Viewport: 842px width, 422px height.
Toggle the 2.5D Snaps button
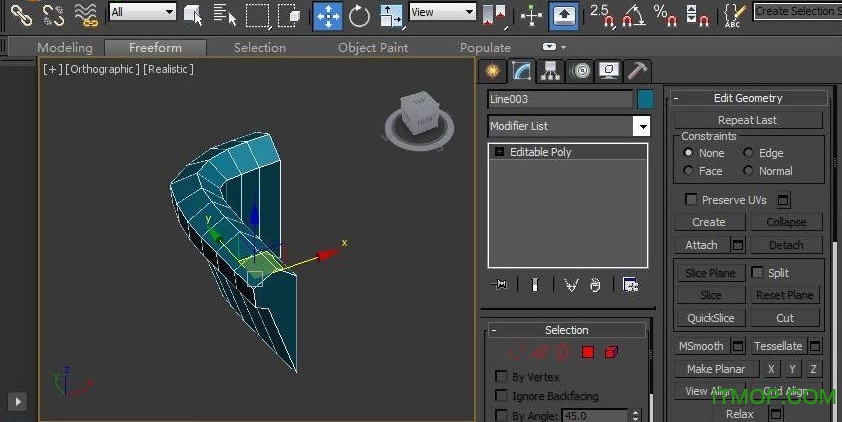(601, 15)
